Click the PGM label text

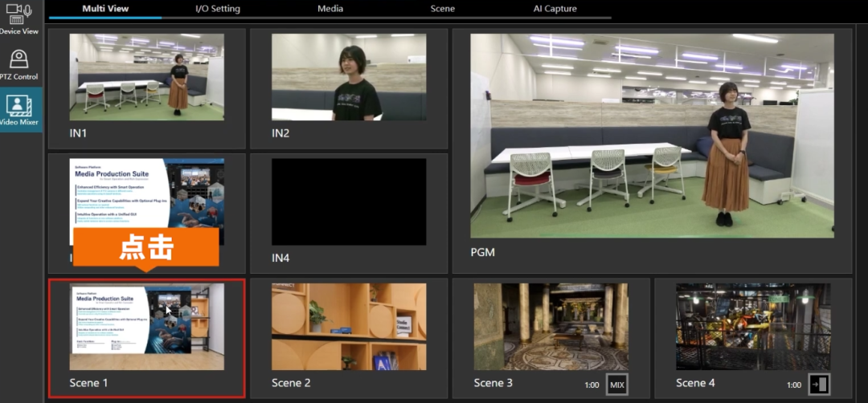[x=482, y=252]
